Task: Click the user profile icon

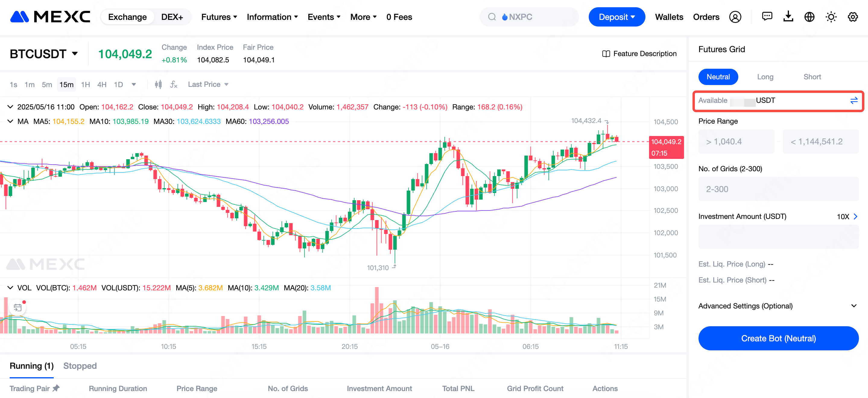Action: coord(735,17)
